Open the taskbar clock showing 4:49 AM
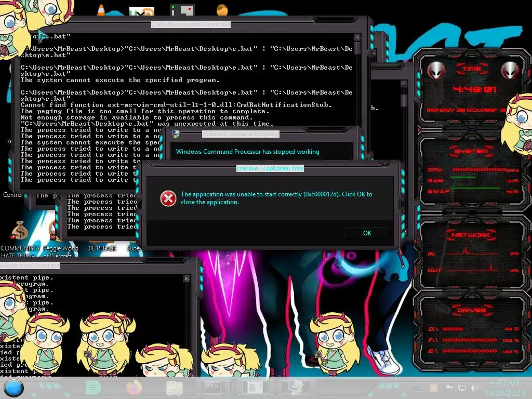Viewport: 532px width, 399px height. 504,388
